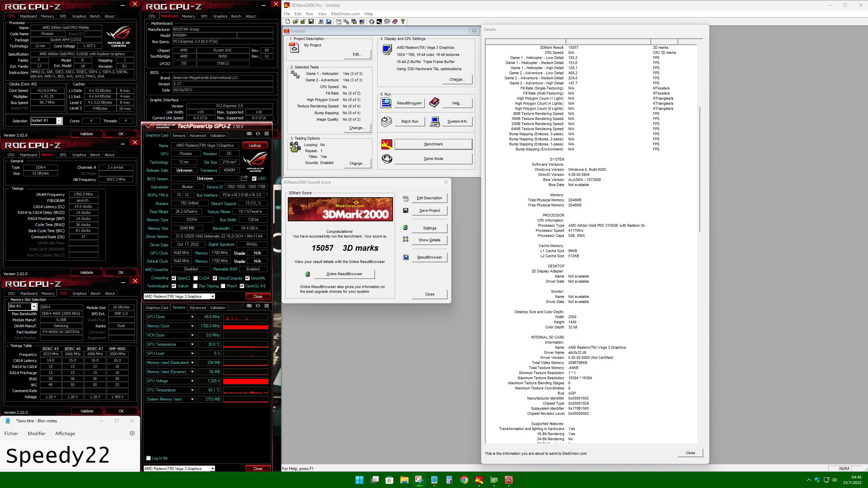868x488 pixels.
Task: Click the System Info computer icon in toolbar
Action: [321, 21]
